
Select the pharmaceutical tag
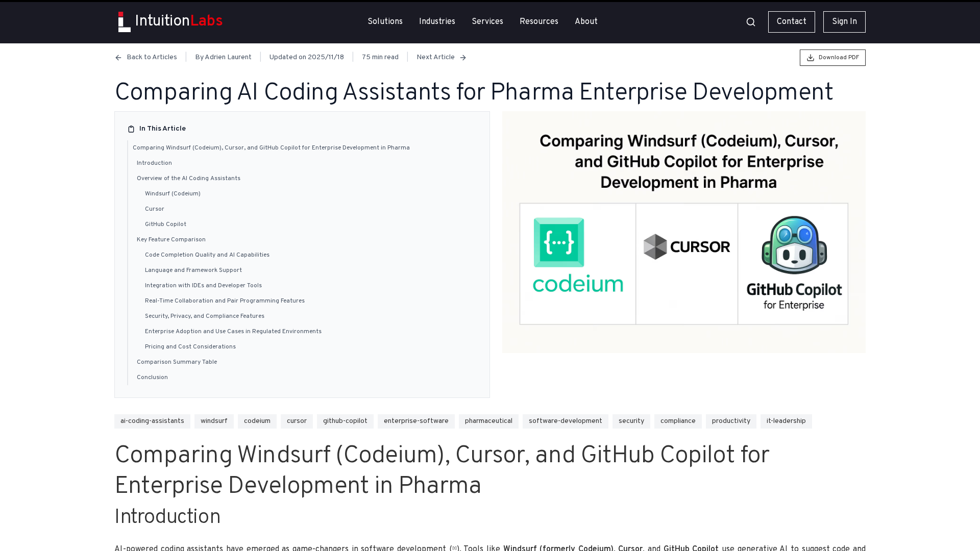(488, 421)
